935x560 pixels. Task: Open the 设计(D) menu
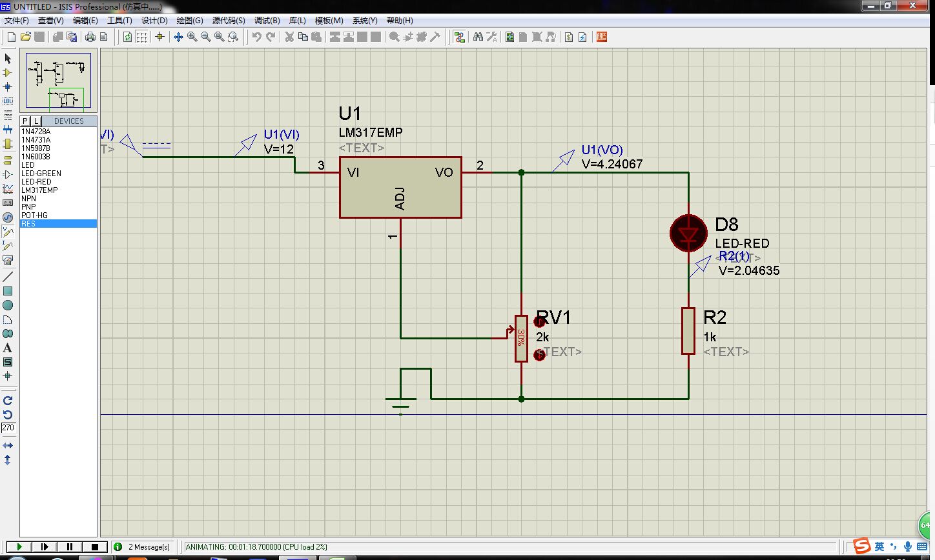(154, 21)
